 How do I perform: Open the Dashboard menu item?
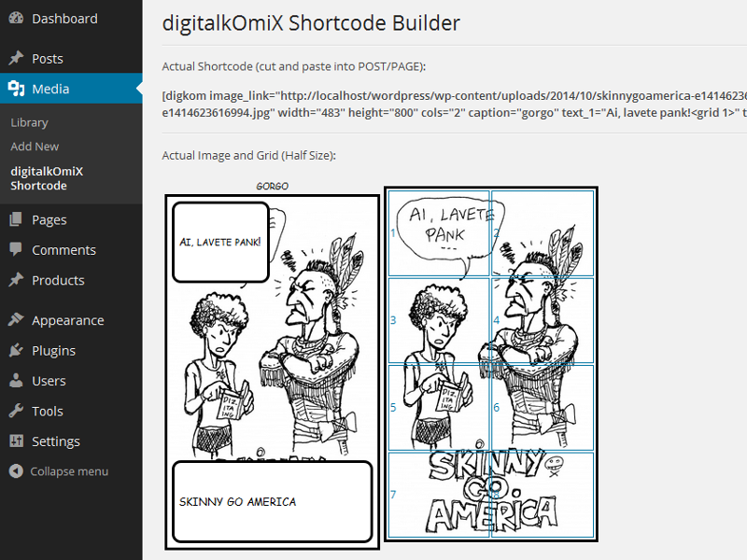[x=64, y=19]
